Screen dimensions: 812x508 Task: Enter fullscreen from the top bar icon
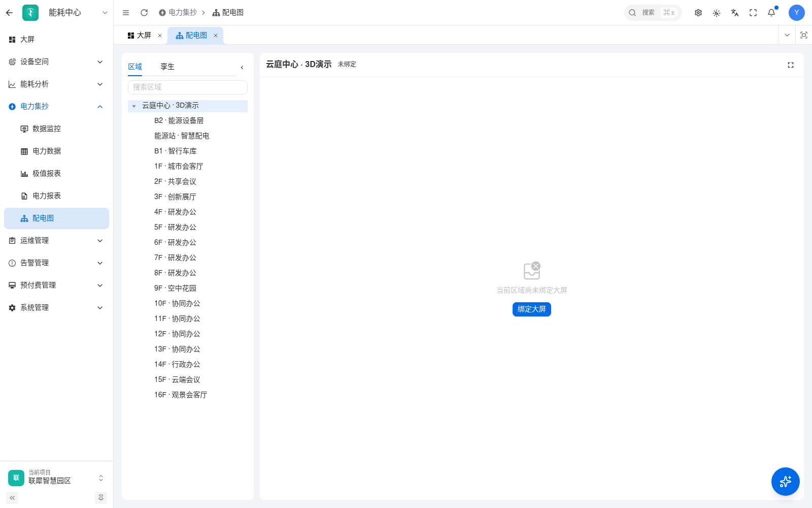coord(753,13)
